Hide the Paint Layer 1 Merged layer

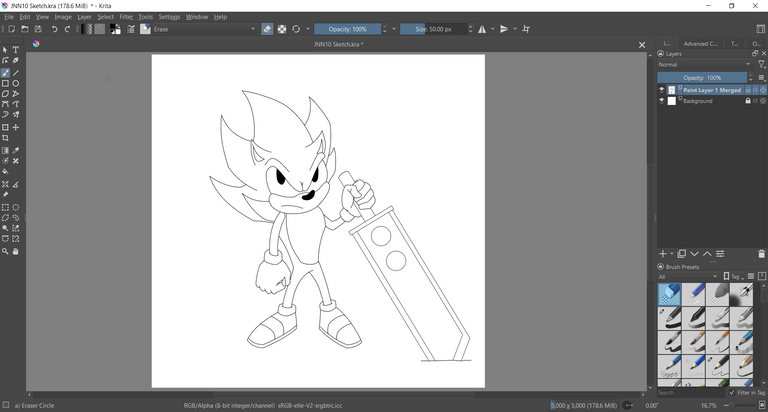661,90
